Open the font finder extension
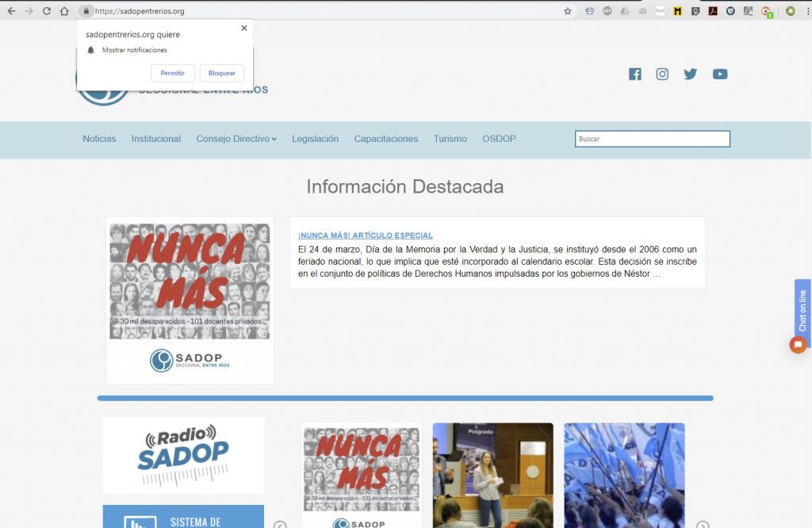 (x=661, y=11)
